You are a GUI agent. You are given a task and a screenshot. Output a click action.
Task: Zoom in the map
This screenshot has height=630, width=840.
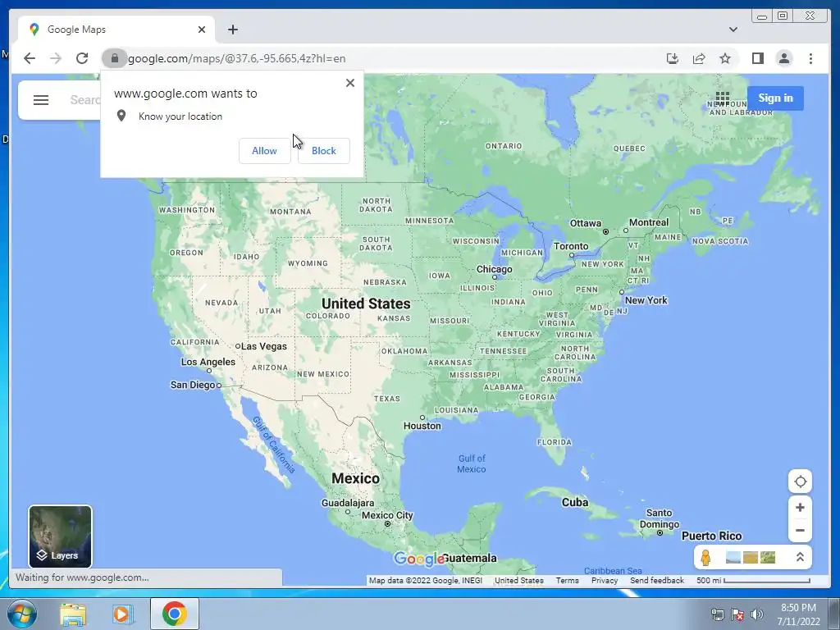[801, 507]
